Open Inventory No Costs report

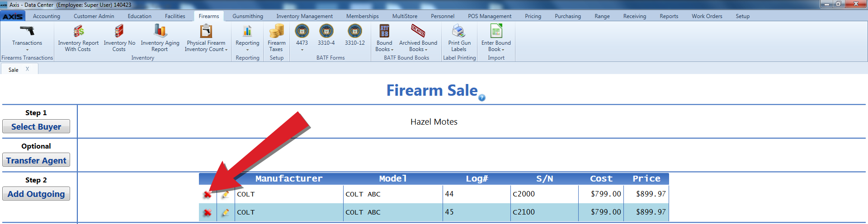(x=119, y=38)
